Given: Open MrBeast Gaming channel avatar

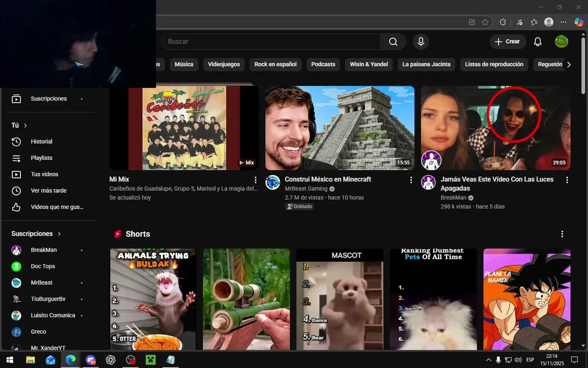Looking at the screenshot, I should (273, 182).
